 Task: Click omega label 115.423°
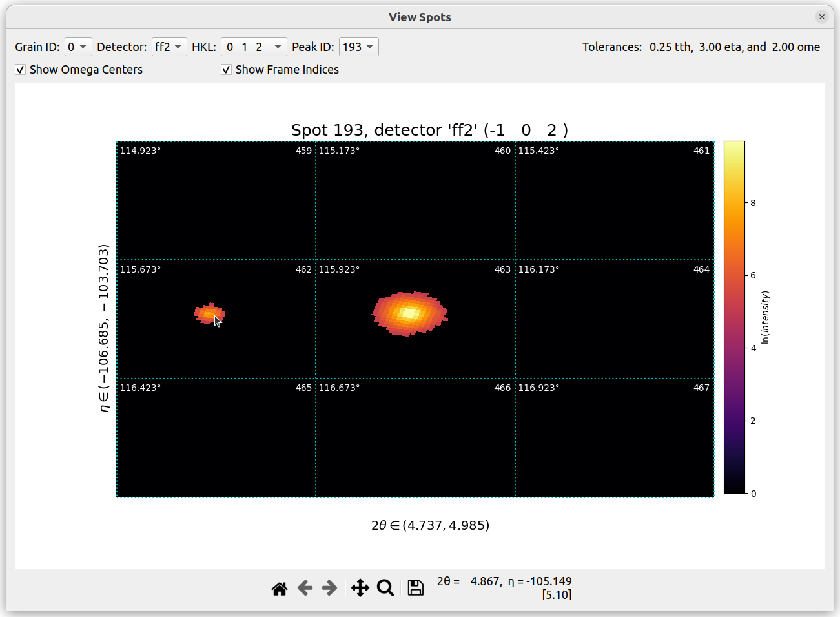pyautogui.click(x=538, y=151)
